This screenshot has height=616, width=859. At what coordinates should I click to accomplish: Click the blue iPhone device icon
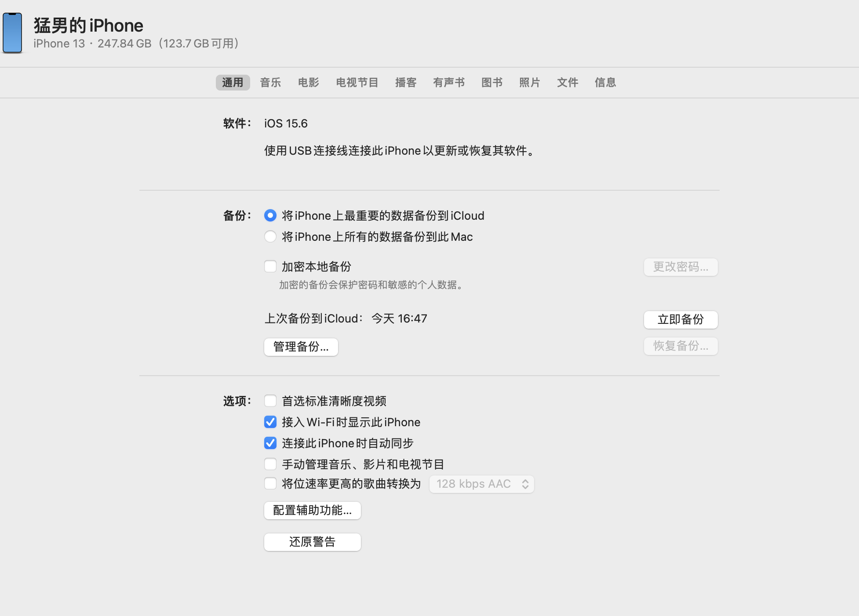12,33
